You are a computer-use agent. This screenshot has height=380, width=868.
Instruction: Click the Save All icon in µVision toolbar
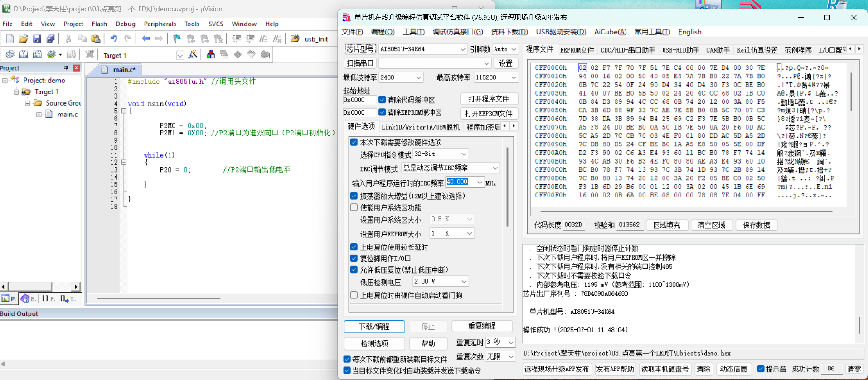pos(51,39)
